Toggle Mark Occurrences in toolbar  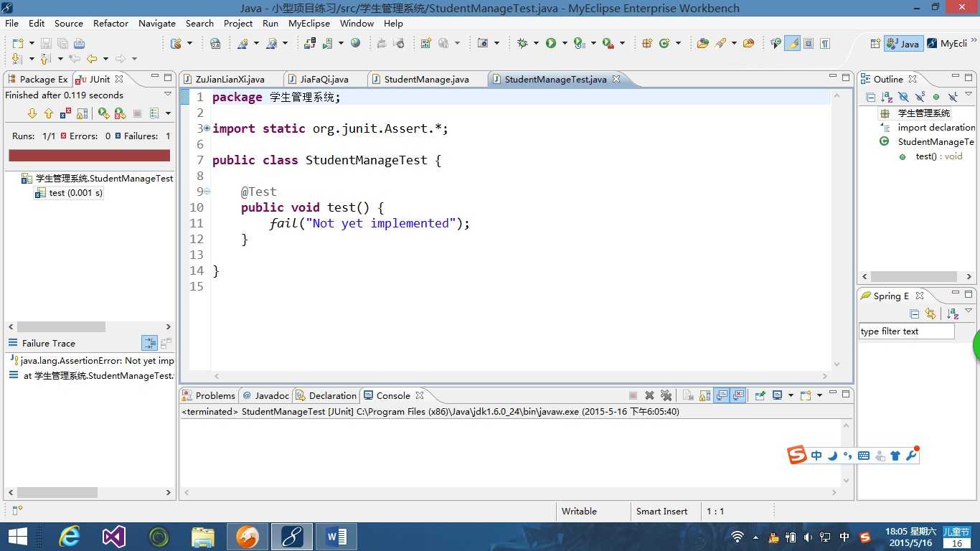click(792, 43)
